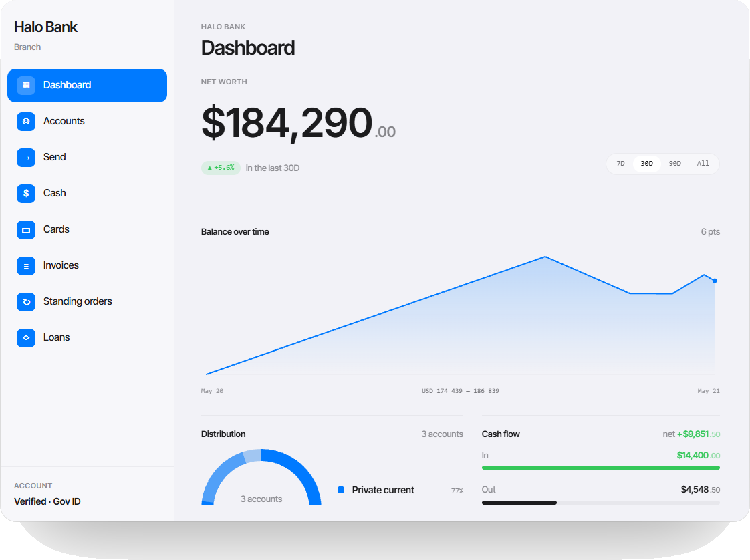Click the Verified · Gov ID account status
Screen dimensions: 750x560
pos(47,501)
